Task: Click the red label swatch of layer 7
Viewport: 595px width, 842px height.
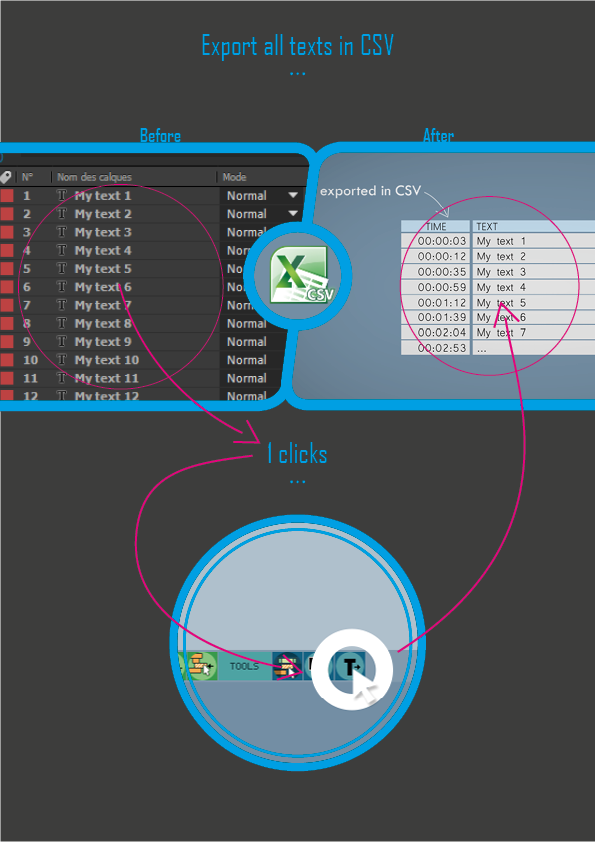Action: click(x=6, y=305)
